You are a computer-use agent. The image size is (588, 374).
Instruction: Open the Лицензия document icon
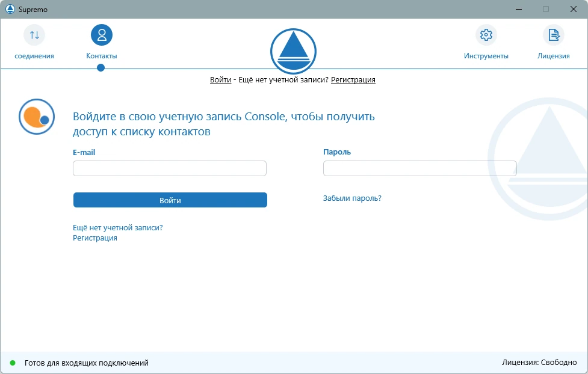coord(554,35)
